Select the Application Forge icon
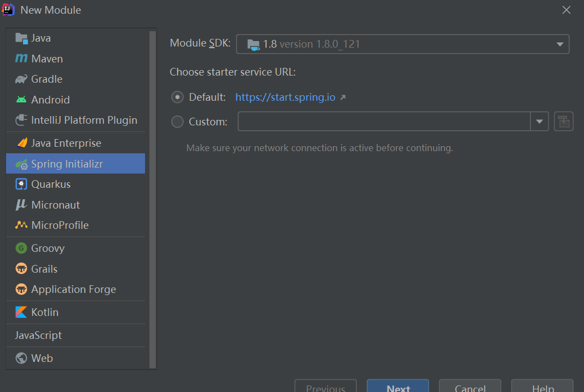 point(21,289)
